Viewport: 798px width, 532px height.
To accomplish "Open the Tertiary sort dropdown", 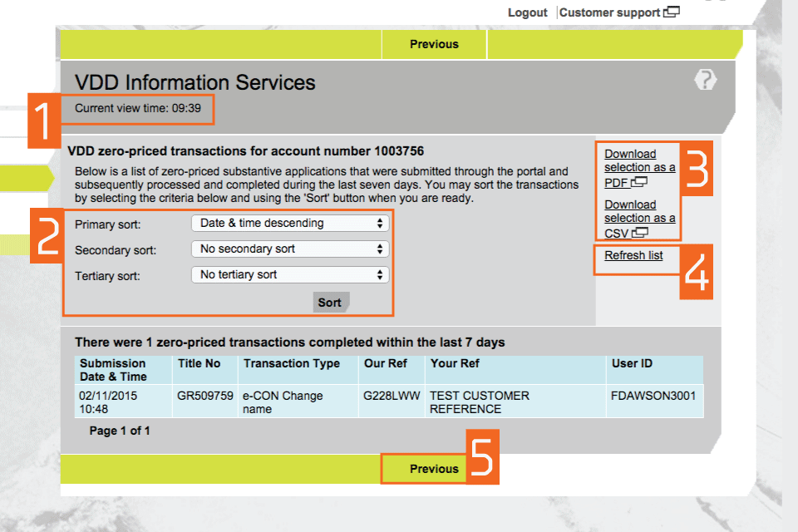I will (290, 275).
